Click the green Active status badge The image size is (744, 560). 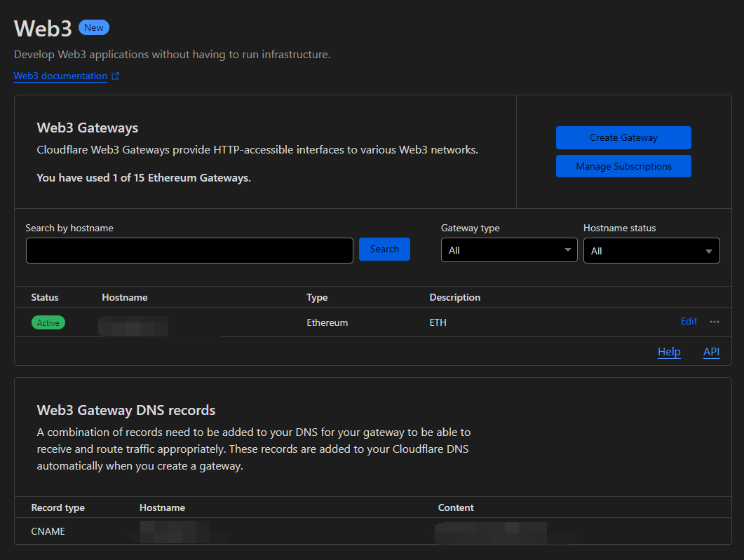coord(48,322)
